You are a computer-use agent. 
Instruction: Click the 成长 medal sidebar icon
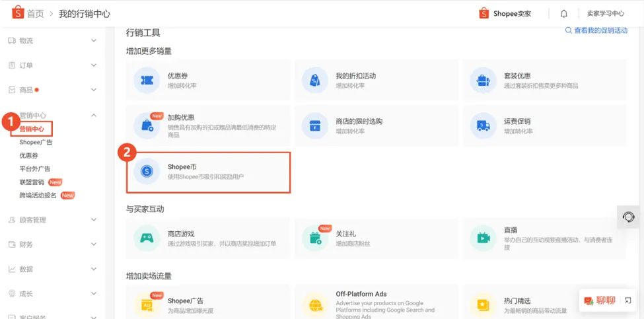click(12, 294)
